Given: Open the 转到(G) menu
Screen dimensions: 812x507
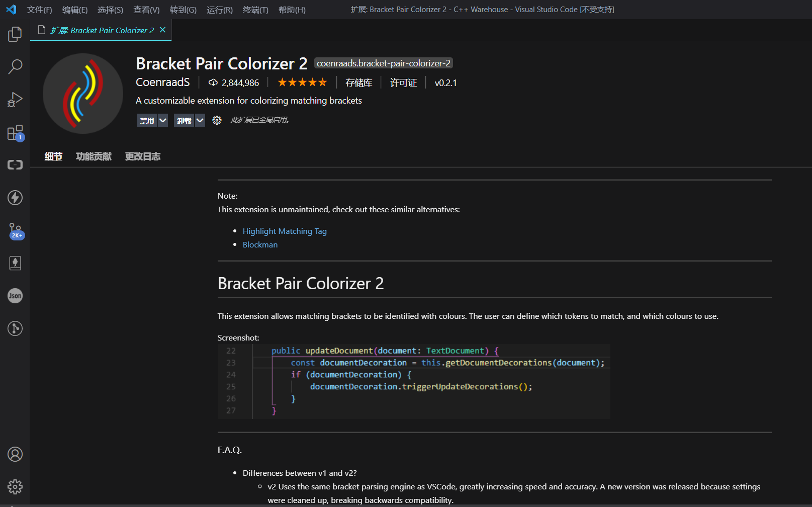Looking at the screenshot, I should click(x=183, y=10).
